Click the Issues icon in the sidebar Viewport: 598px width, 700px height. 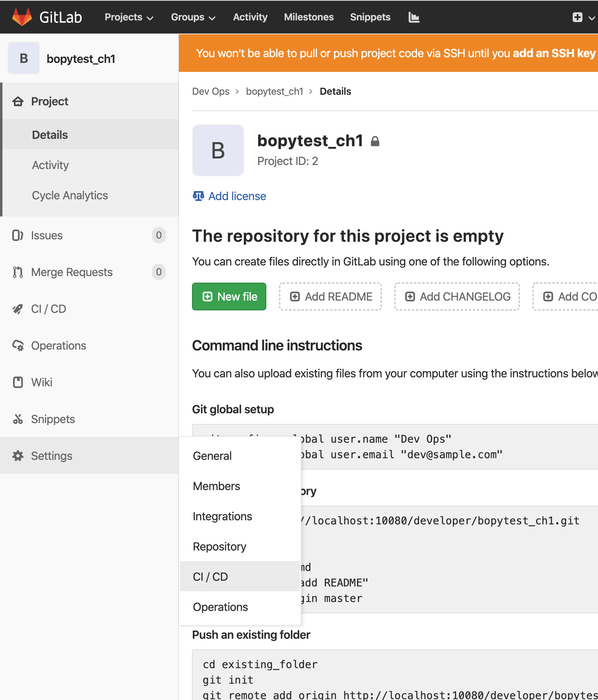(18, 235)
